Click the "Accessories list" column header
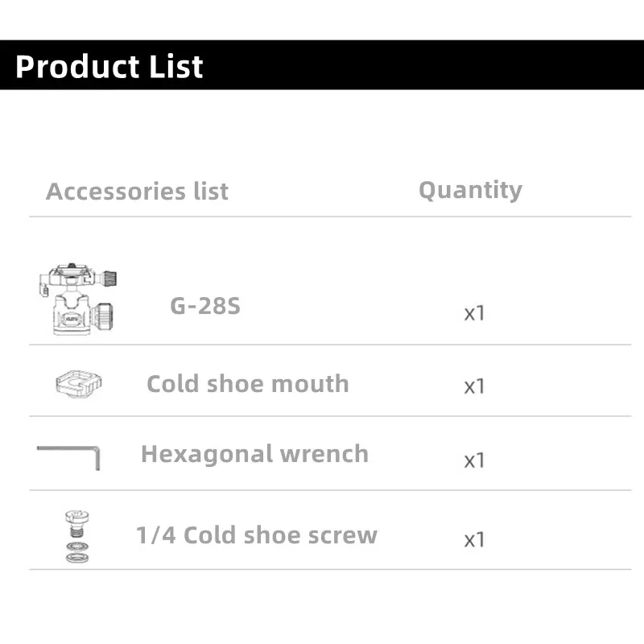Image resolution: width=644 pixels, height=644 pixels. tap(137, 192)
